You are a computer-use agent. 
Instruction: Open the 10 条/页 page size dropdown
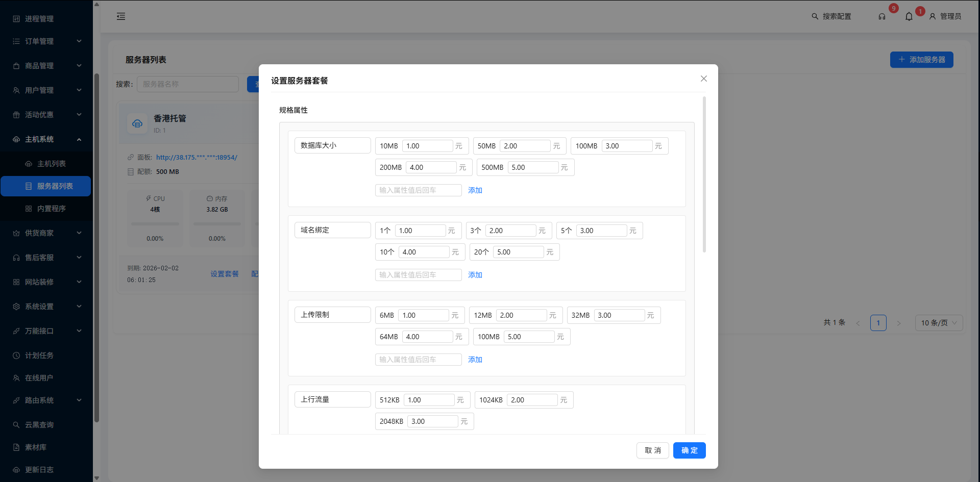939,323
